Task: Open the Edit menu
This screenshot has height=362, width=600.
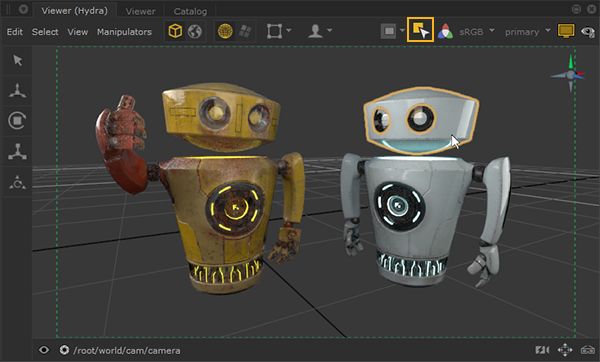Action: 15,32
